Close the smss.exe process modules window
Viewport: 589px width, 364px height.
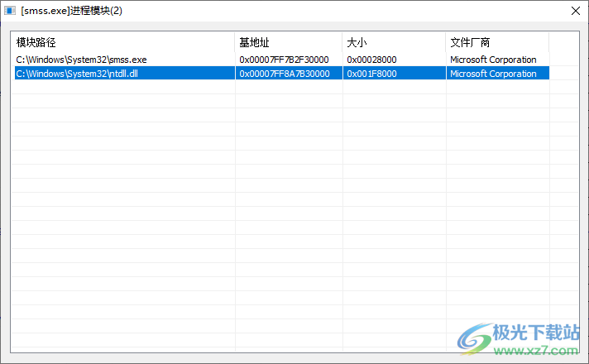tap(576, 11)
